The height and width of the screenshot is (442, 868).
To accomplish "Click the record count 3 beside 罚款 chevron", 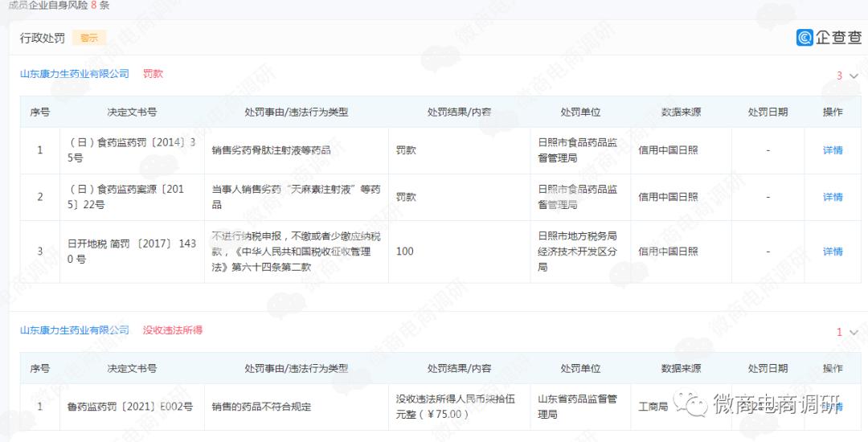I will 839,76.
